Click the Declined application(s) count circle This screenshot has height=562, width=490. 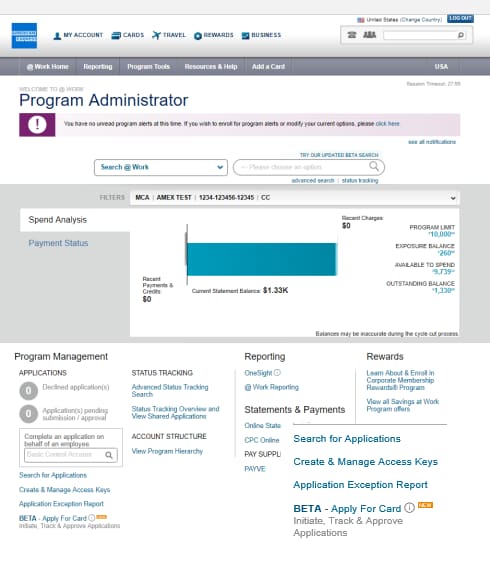[29, 391]
